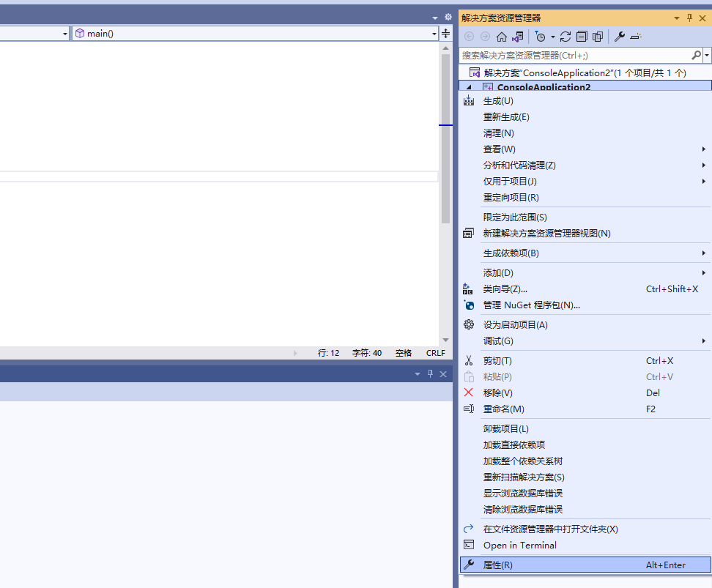This screenshot has width=712, height=588.
Task: Click the editor tab settings gear icon
Action: 448,18
